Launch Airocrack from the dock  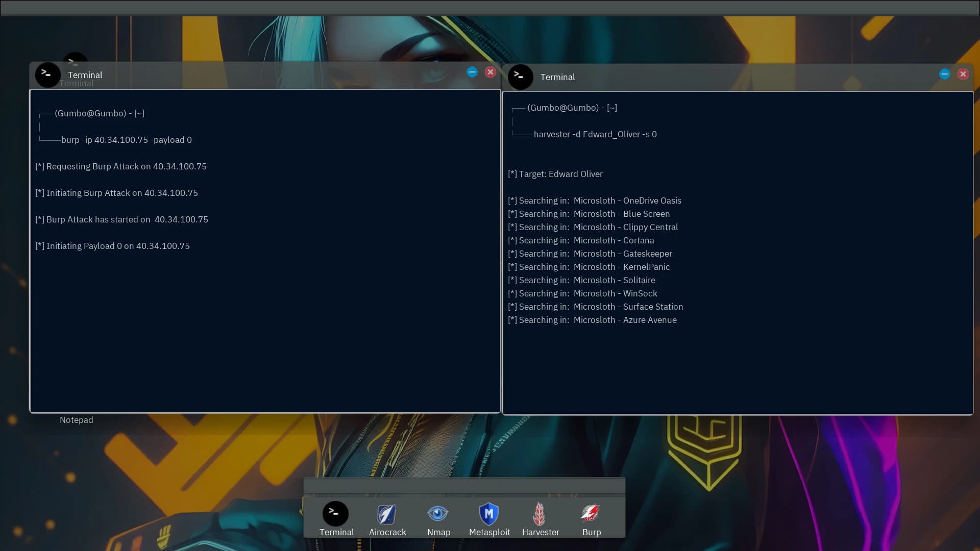(386, 514)
